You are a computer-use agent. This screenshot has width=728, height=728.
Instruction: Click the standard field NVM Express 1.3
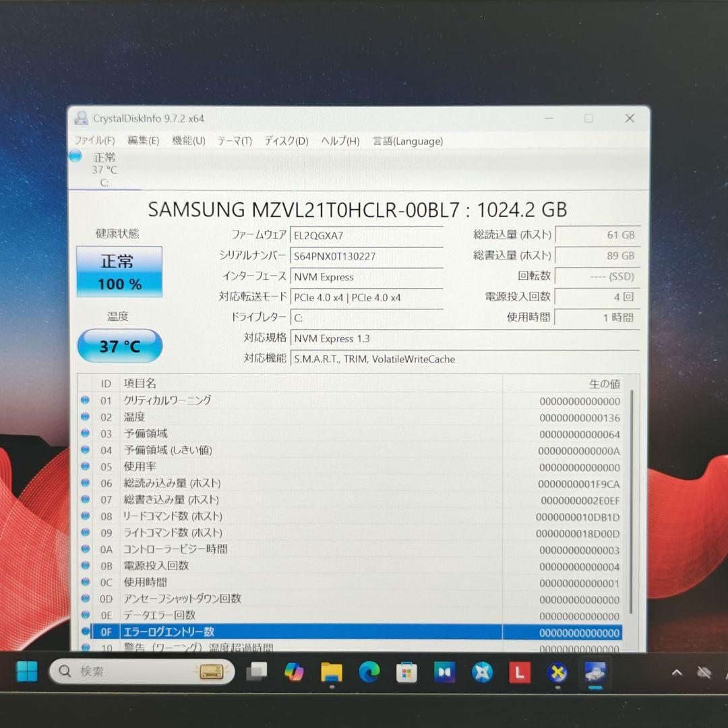click(x=464, y=338)
